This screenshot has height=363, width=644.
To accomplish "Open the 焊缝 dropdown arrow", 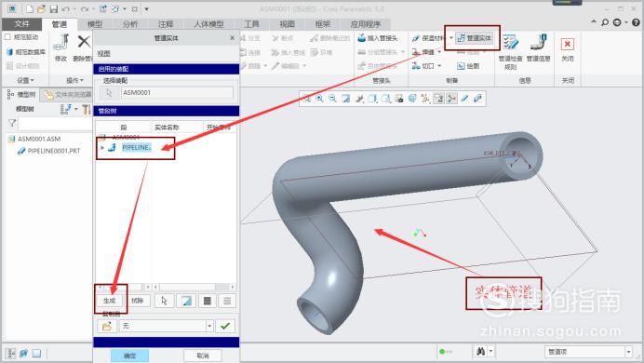I will (x=439, y=52).
